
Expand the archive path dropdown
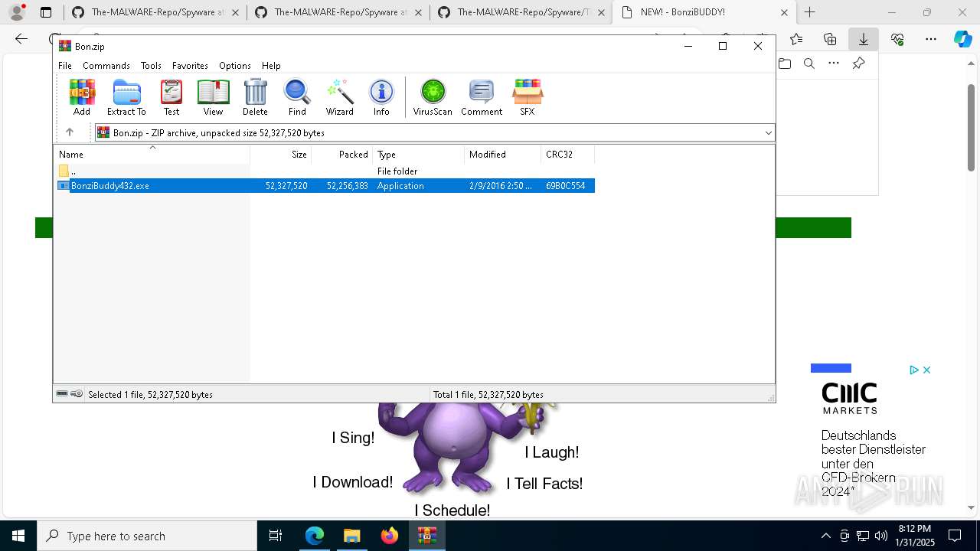click(768, 132)
